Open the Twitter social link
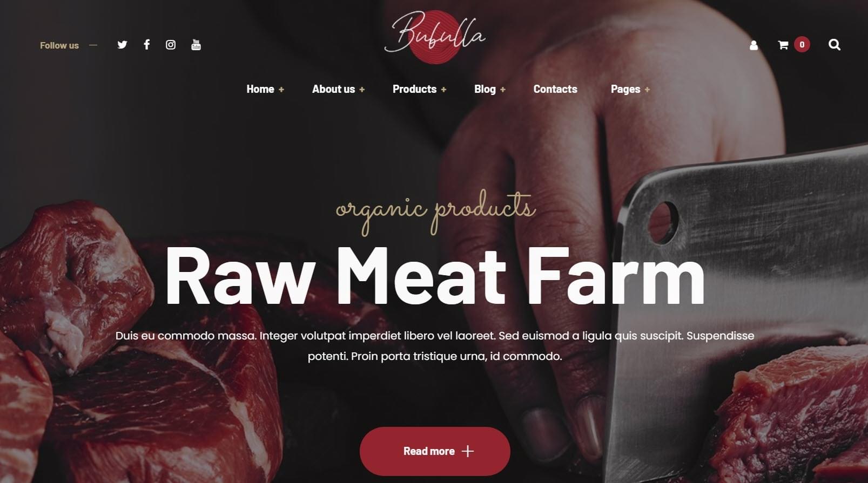This screenshot has width=868, height=483. pyautogui.click(x=122, y=45)
